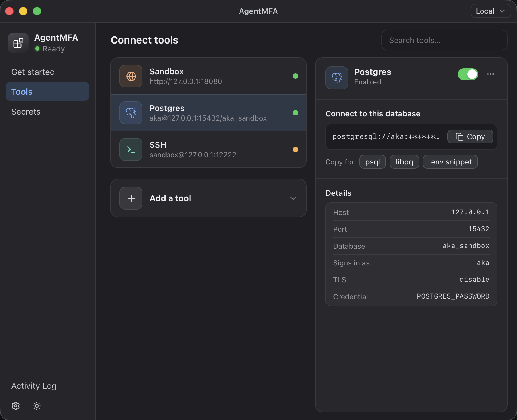Image resolution: width=517 pixels, height=420 pixels.
Task: Click Database value aka_sandbox
Action: coord(466,246)
